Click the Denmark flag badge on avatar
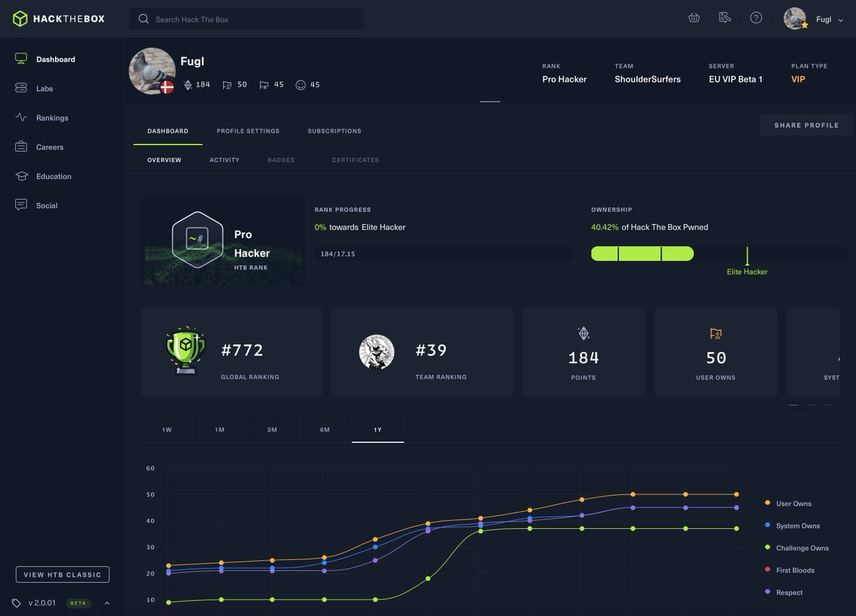856x616 pixels. click(167, 87)
